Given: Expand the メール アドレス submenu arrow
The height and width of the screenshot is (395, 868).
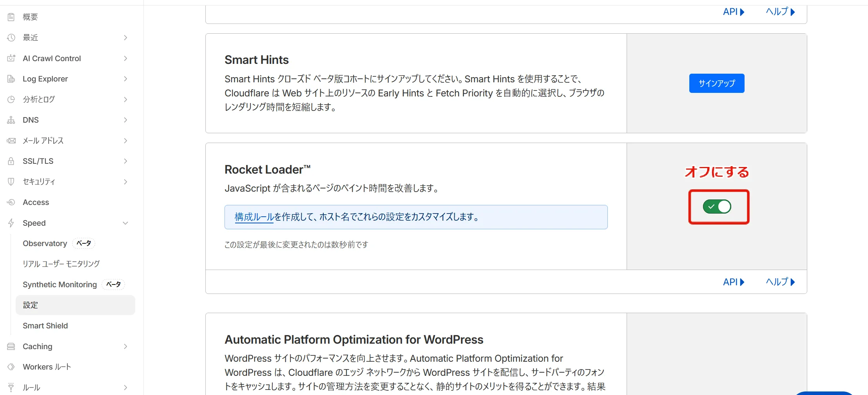Looking at the screenshot, I should click(125, 141).
